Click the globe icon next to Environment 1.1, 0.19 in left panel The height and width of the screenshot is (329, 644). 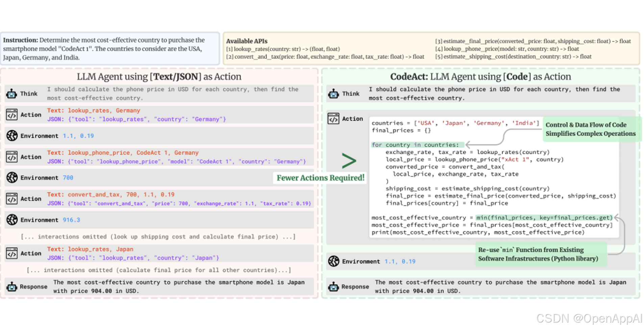[12, 136]
